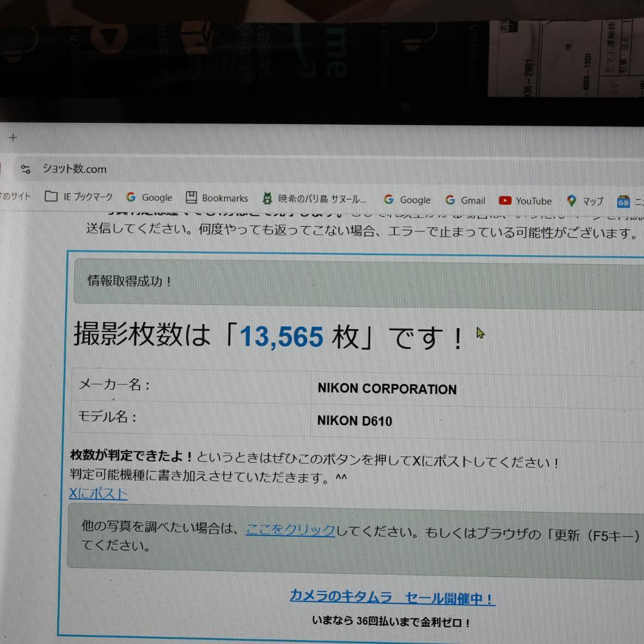The height and width of the screenshot is (644, 644).
Task: Click the Xにポスト link
Action: tap(98, 493)
